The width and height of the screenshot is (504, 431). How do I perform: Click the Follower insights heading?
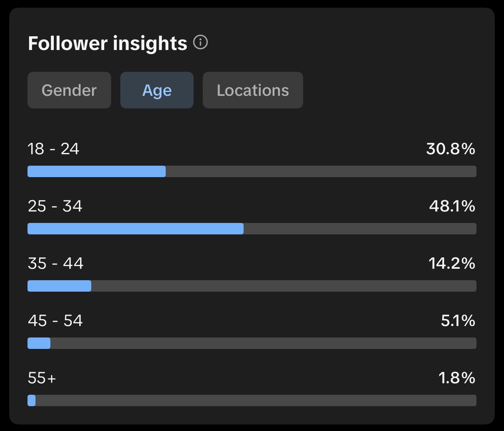[108, 43]
